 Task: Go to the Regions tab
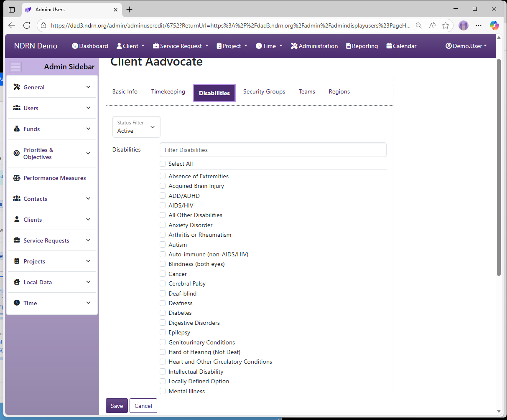coord(339,91)
